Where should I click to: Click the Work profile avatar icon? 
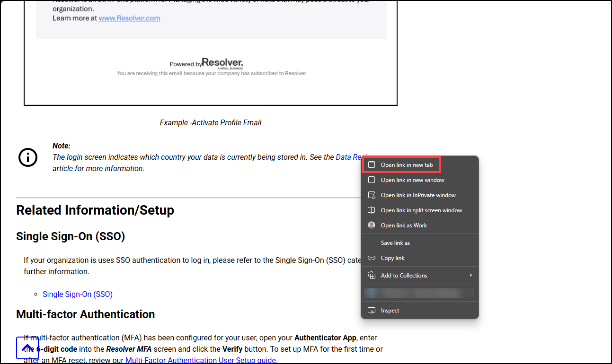pyautogui.click(x=372, y=225)
